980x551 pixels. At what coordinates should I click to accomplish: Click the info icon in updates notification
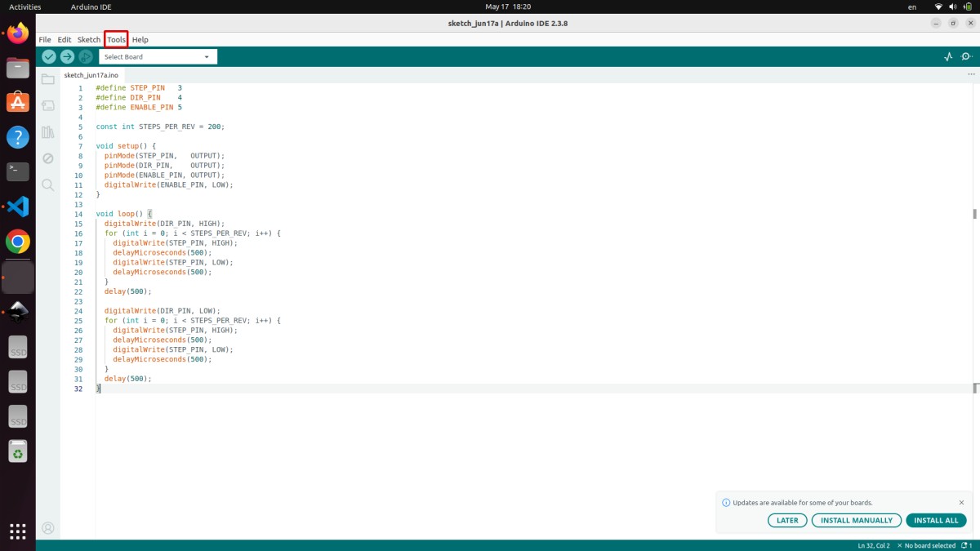pyautogui.click(x=726, y=503)
